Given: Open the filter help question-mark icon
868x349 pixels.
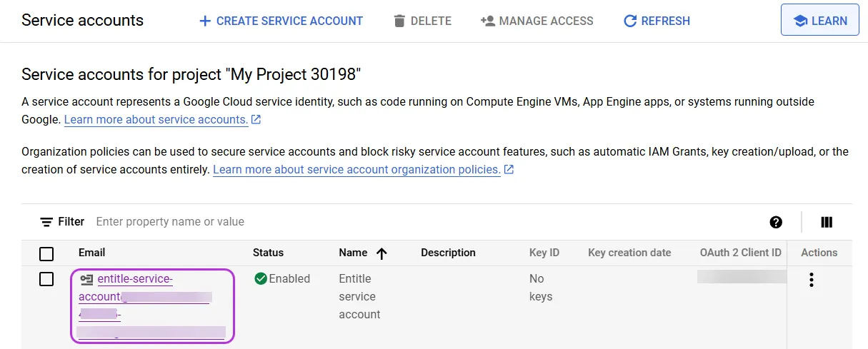Looking at the screenshot, I should (x=776, y=222).
